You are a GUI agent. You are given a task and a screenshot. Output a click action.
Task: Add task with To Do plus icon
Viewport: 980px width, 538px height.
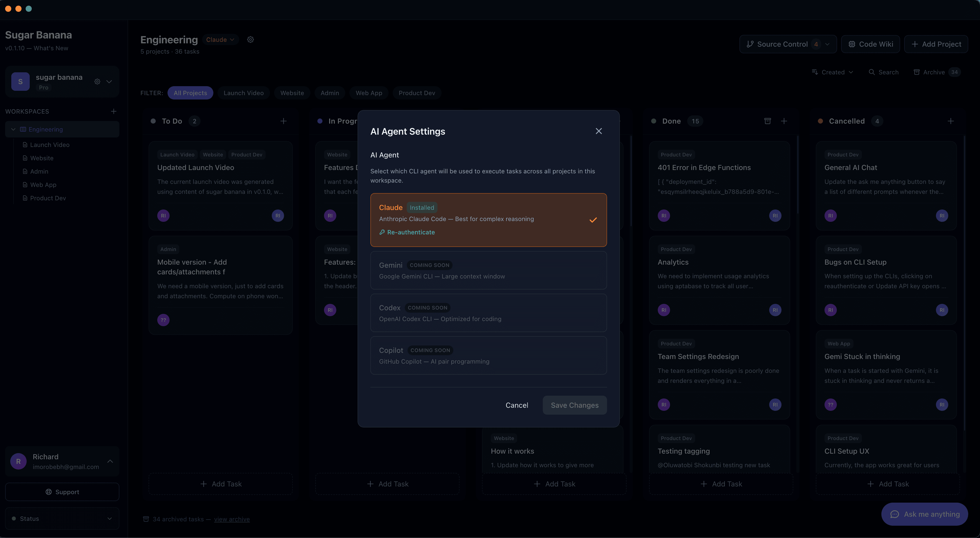click(x=284, y=121)
